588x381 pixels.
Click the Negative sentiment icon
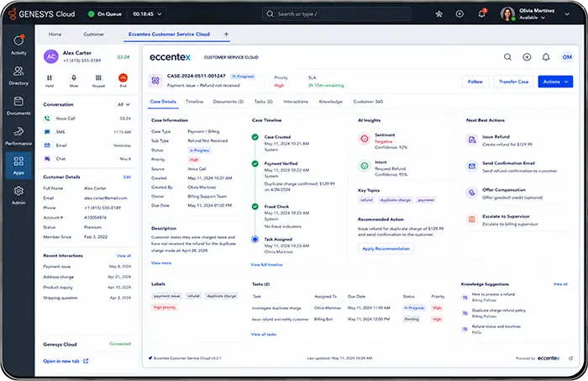pos(364,139)
